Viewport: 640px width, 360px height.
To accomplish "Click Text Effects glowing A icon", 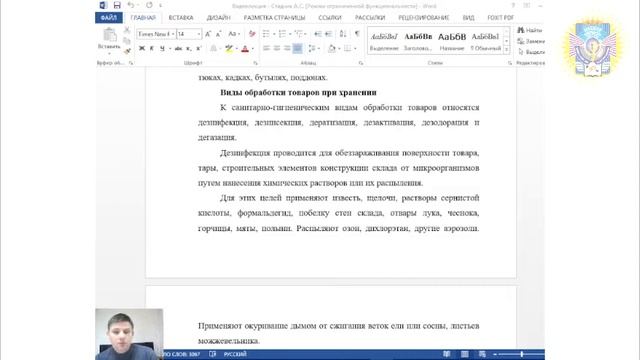I will point(213,49).
